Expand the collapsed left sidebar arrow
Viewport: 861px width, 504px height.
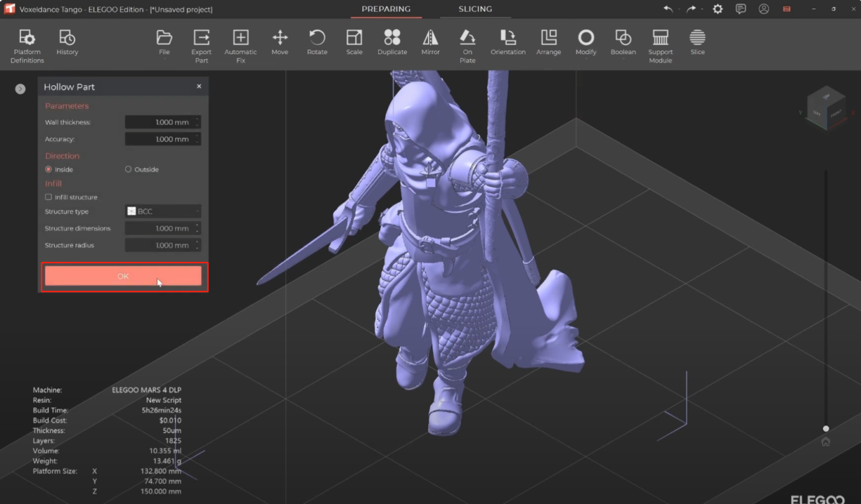20,89
